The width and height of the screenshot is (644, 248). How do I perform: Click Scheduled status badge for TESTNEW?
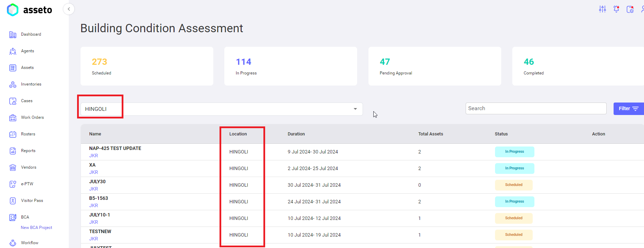(514, 235)
